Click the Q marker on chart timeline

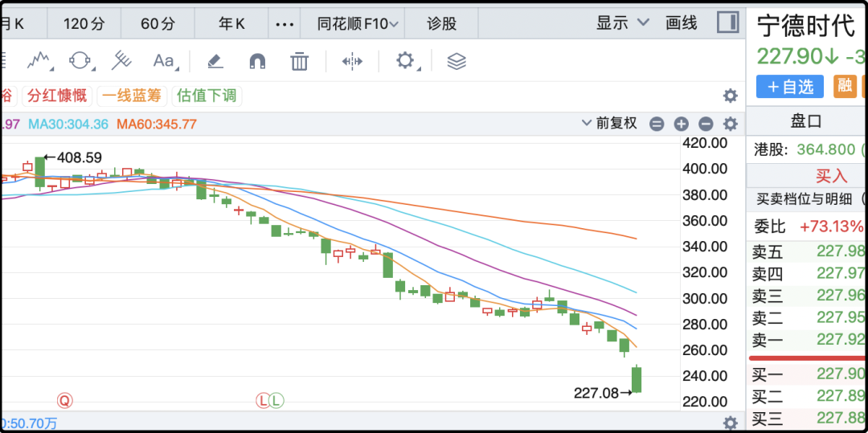coord(65,400)
